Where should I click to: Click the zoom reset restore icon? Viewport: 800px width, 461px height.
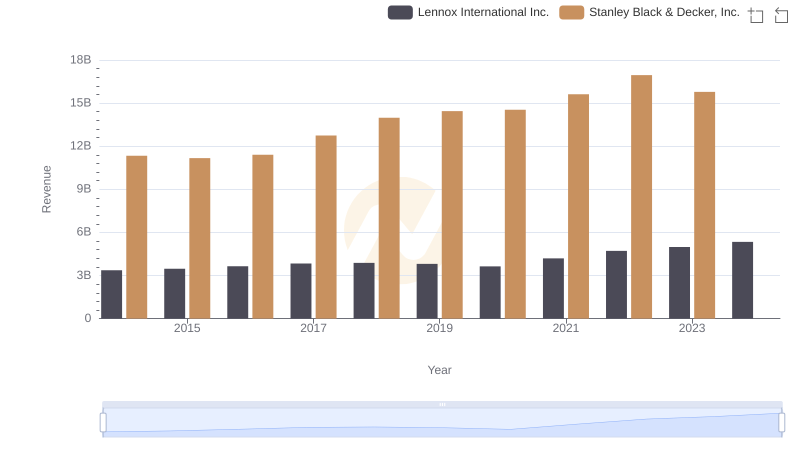[x=781, y=15]
